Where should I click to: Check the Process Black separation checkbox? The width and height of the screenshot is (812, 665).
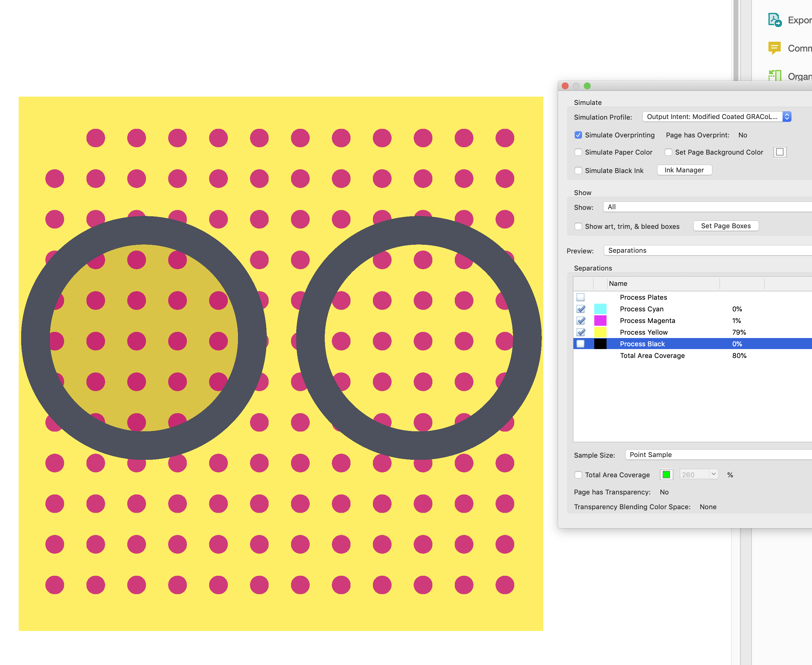tap(581, 344)
